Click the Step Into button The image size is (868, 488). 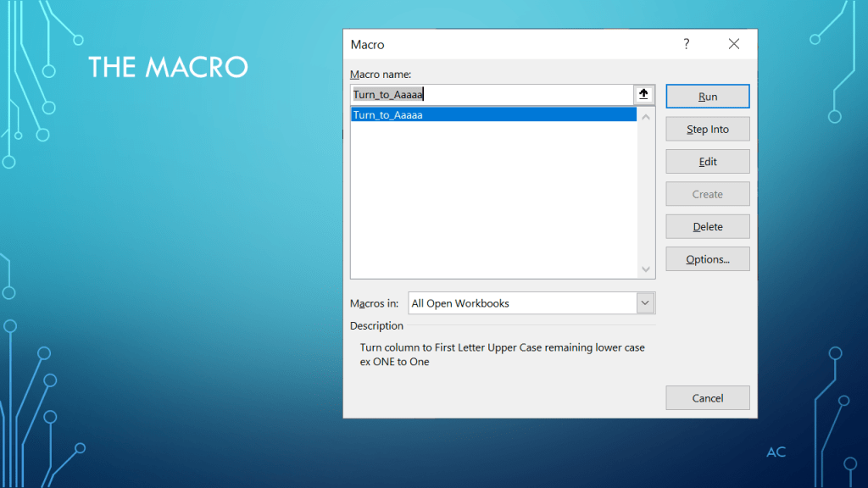(707, 130)
